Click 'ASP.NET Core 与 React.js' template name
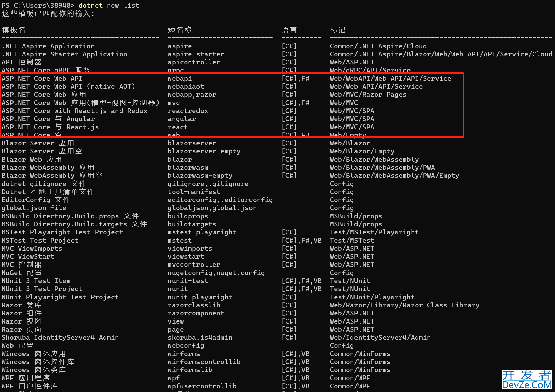Viewport: 555px width, 392px height. [x=50, y=127]
